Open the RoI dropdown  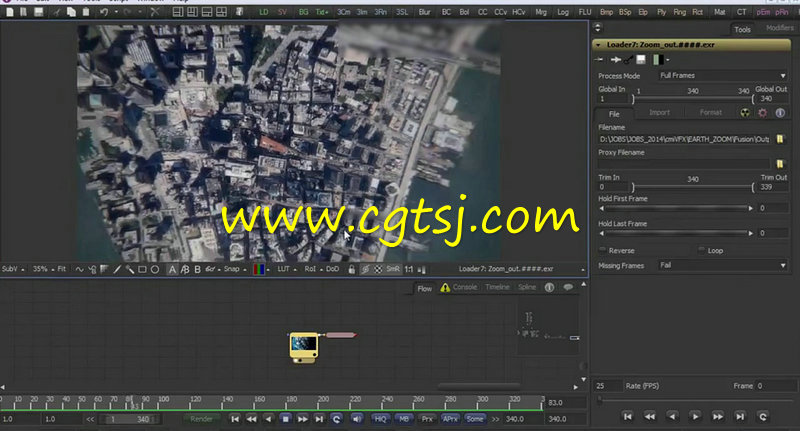tap(313, 269)
